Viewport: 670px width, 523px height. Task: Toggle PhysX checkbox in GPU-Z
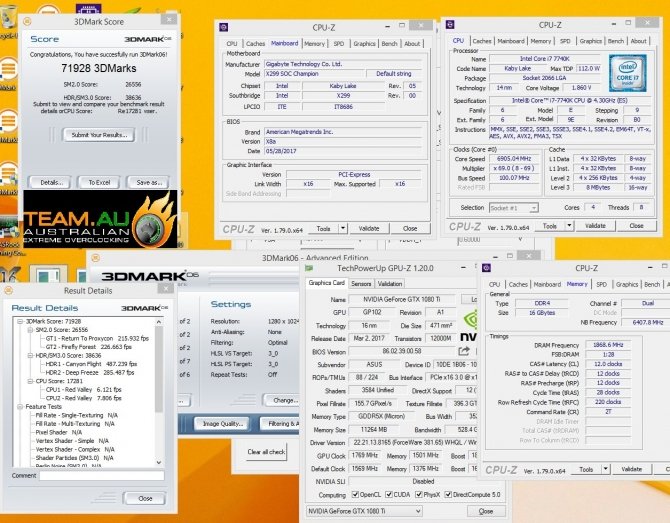click(419, 495)
